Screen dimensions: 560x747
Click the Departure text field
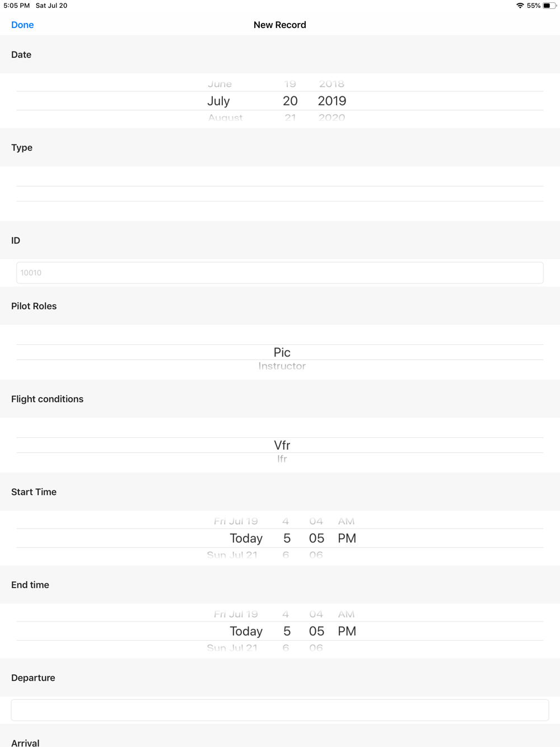(x=280, y=710)
